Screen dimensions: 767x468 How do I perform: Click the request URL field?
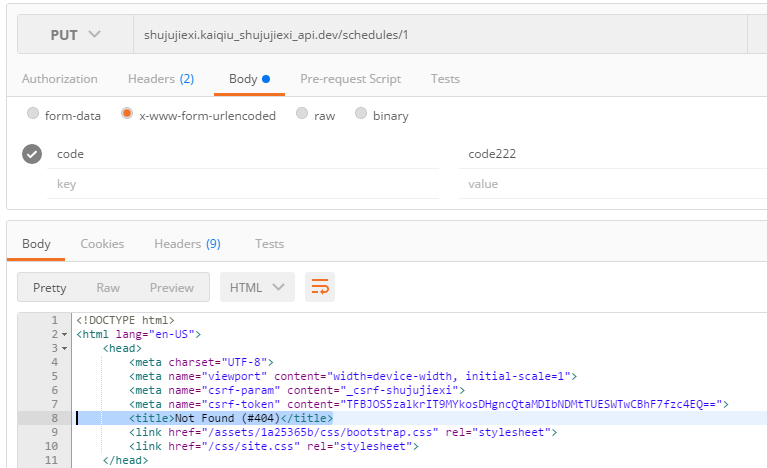(x=440, y=35)
